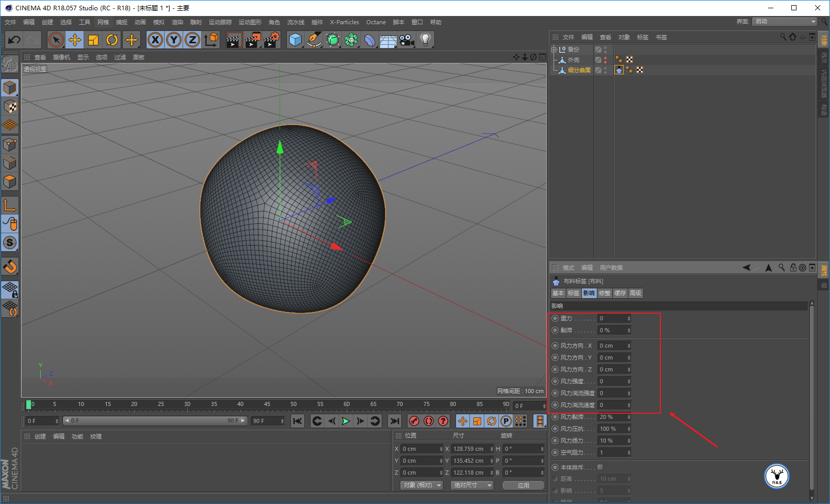Click the attributes back arrow

(746, 268)
